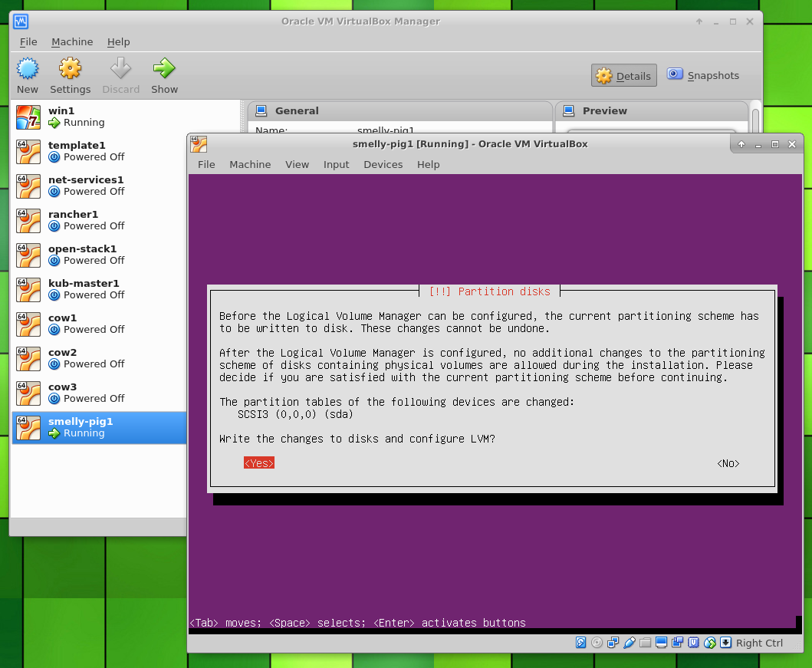
Task: Click open-stack1 VM OS icon
Action: (28, 255)
